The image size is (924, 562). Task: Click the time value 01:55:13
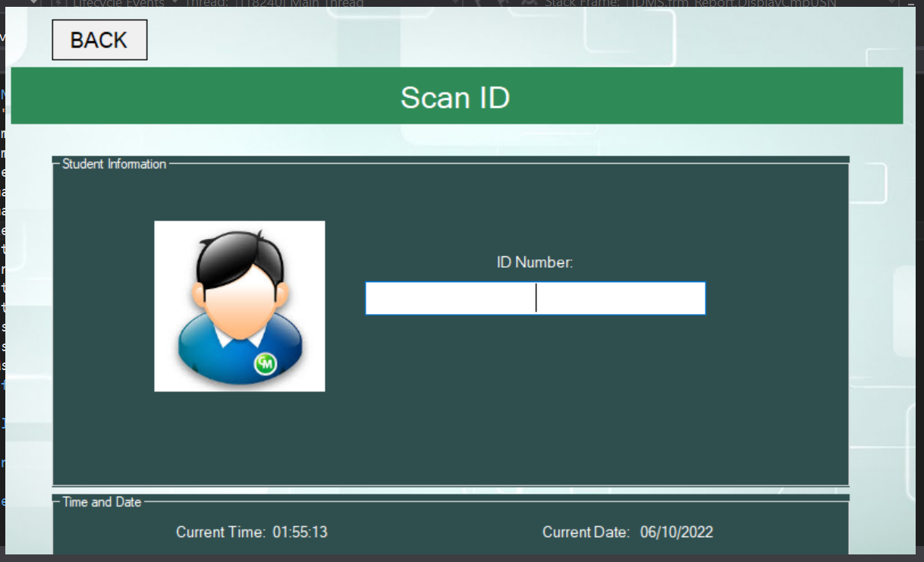pyautogui.click(x=300, y=532)
